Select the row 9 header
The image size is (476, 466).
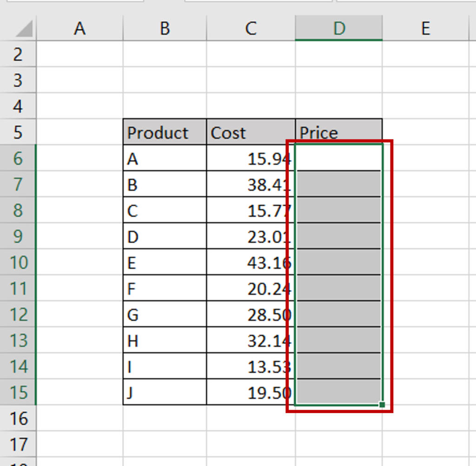(x=18, y=236)
